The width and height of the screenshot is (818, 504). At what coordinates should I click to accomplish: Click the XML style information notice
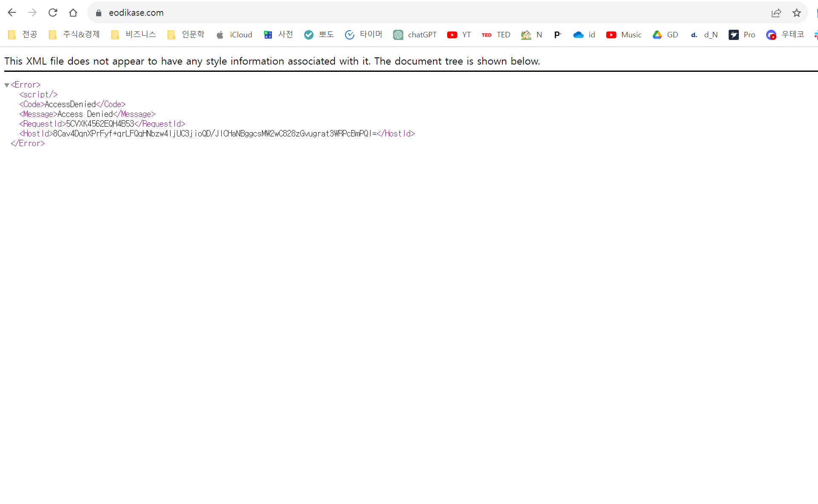(272, 61)
